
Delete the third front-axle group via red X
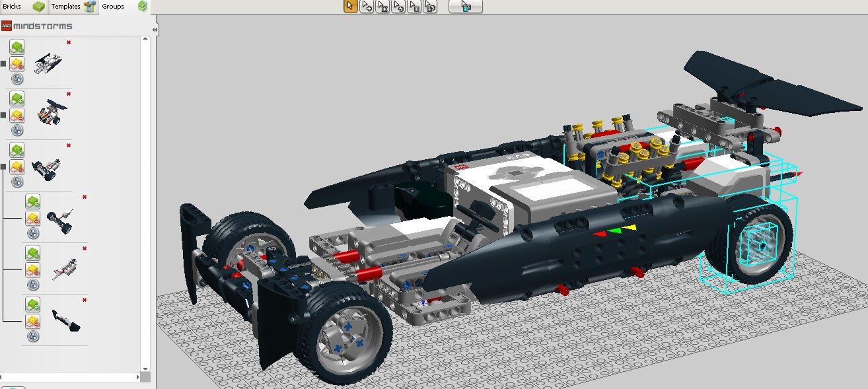[69, 145]
